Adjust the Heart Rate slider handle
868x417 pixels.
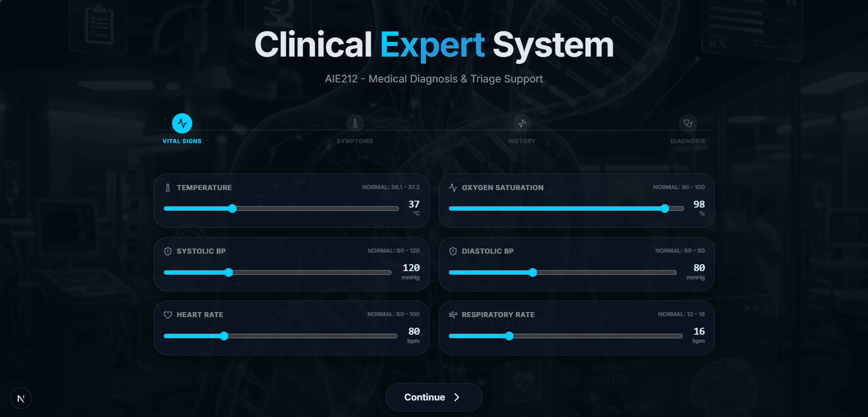(x=224, y=336)
